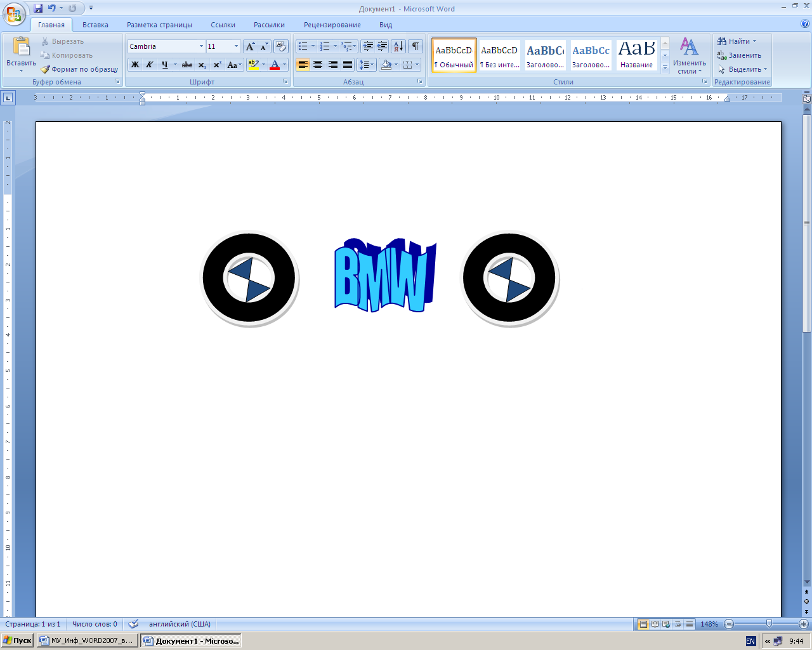The height and width of the screenshot is (650, 812).
Task: Expand the styles gallery list
Action: pyautogui.click(x=665, y=67)
